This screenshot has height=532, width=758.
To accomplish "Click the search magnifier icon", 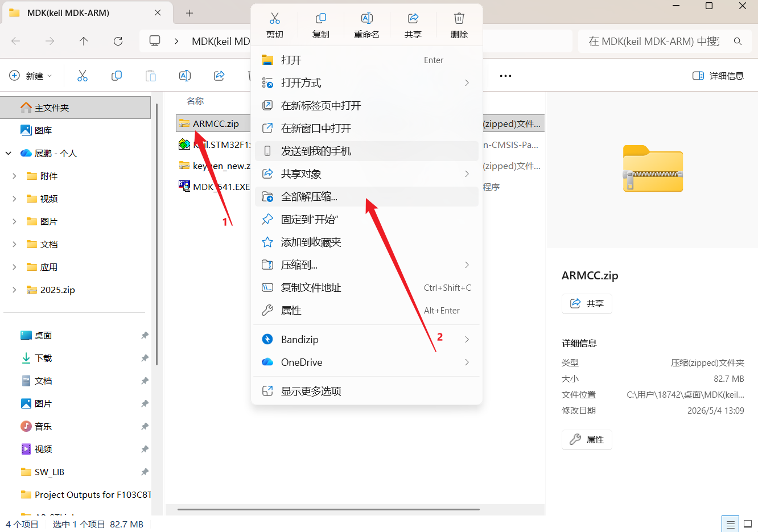I will click(x=738, y=41).
